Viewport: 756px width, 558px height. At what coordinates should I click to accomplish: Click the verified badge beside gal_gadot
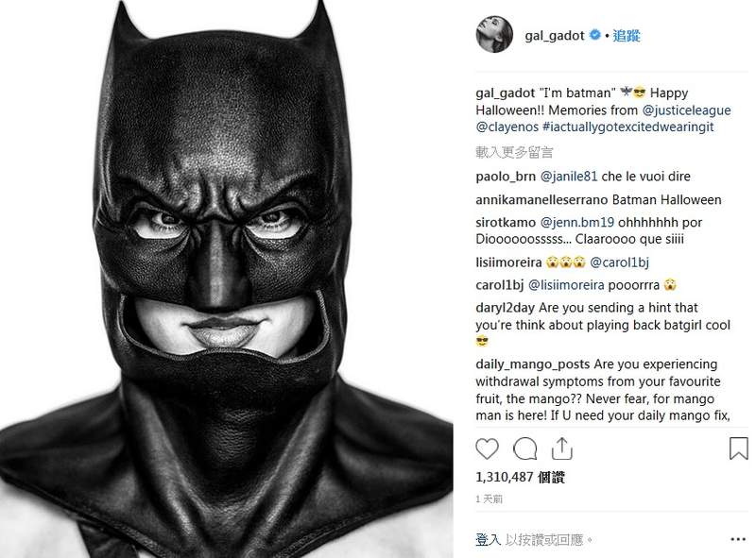click(595, 36)
